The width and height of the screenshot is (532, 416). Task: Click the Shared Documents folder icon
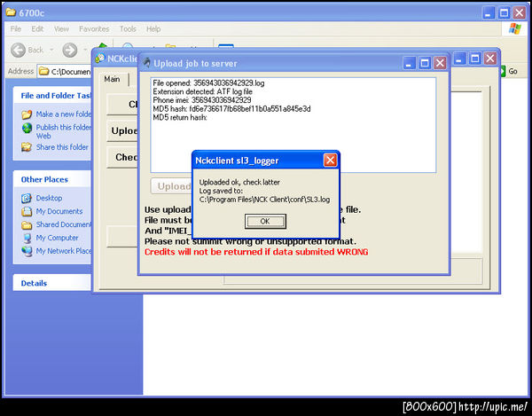click(27, 224)
